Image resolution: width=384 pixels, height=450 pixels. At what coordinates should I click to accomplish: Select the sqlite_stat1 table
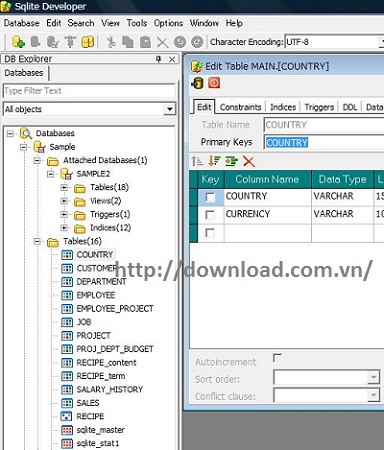(x=98, y=443)
